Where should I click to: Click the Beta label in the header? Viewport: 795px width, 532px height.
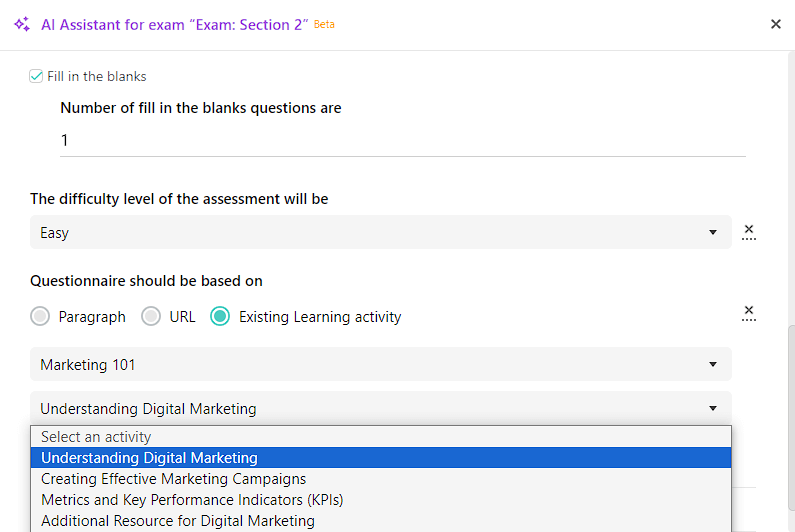tap(324, 24)
